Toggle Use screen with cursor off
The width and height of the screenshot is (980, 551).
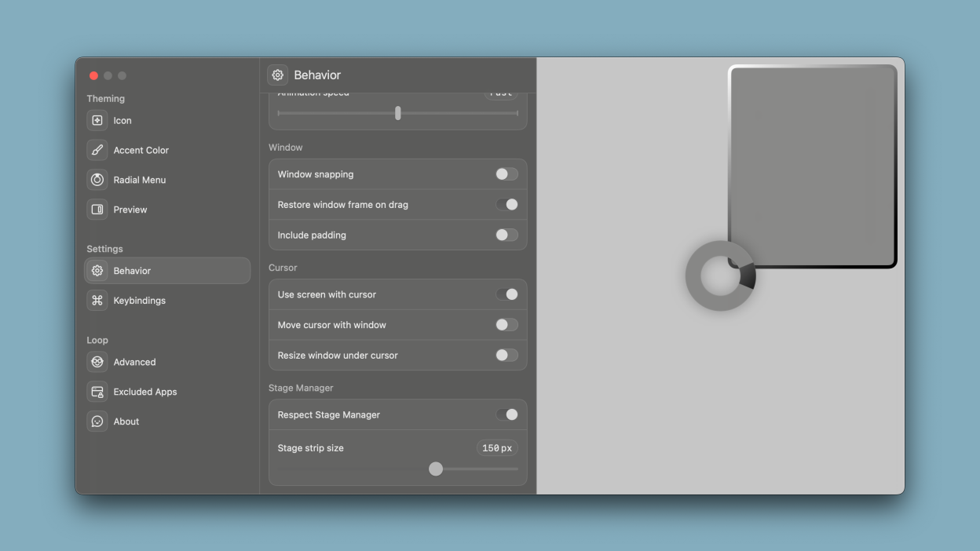point(506,294)
